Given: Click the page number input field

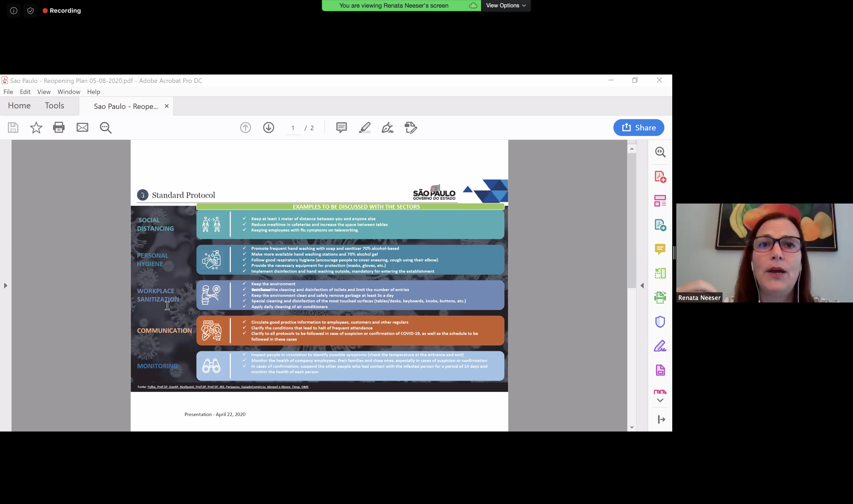Looking at the screenshot, I should 293,128.
